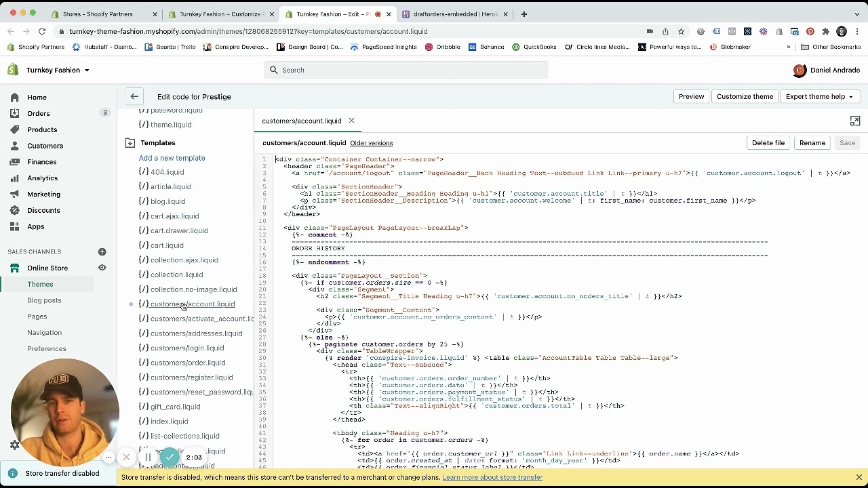Open the Older versions link
The image size is (868, 488).
coord(371,143)
